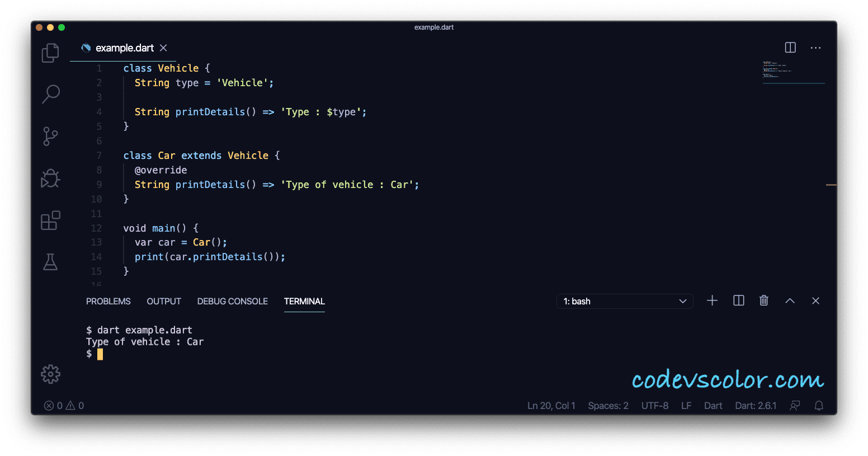Open the Explorer view in activity bar
Image resolution: width=868 pixels, height=456 pixels.
pos(50,53)
